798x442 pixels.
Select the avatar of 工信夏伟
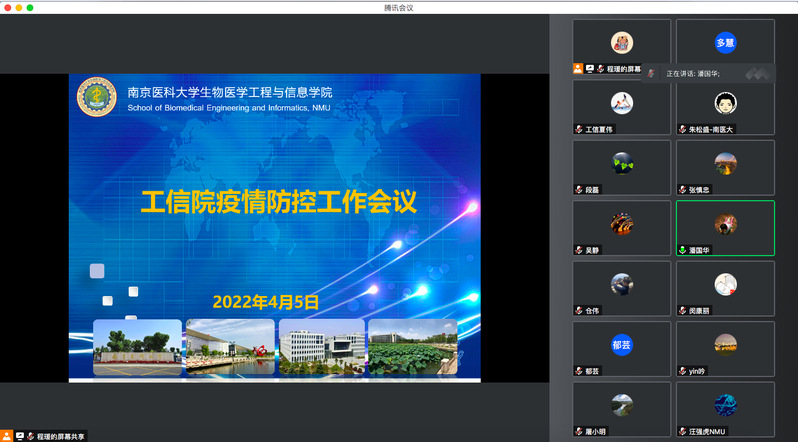[x=622, y=102]
